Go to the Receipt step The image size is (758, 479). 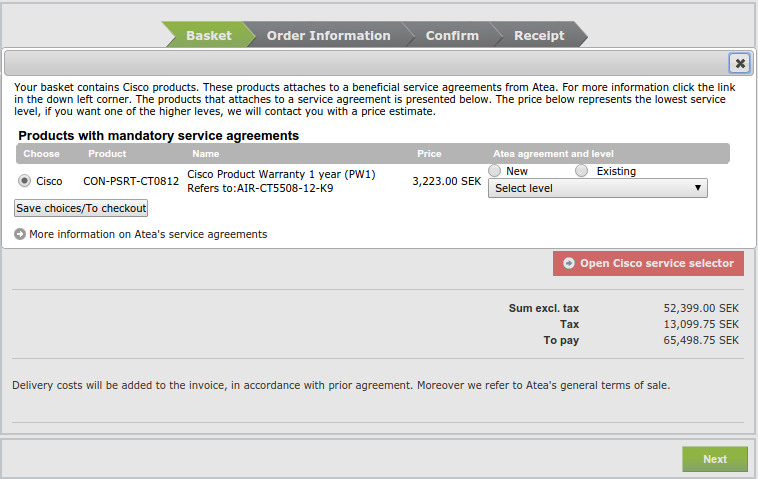pyautogui.click(x=539, y=35)
